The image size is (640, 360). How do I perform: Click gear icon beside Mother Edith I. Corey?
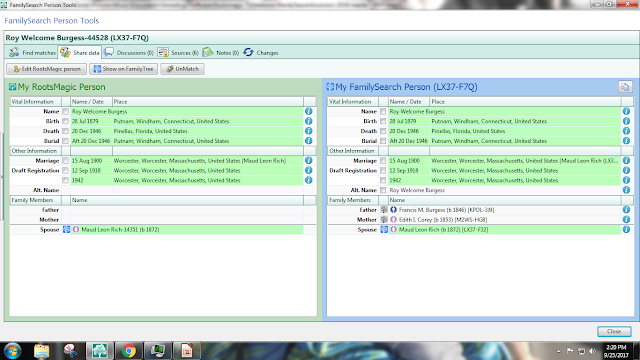(x=384, y=219)
